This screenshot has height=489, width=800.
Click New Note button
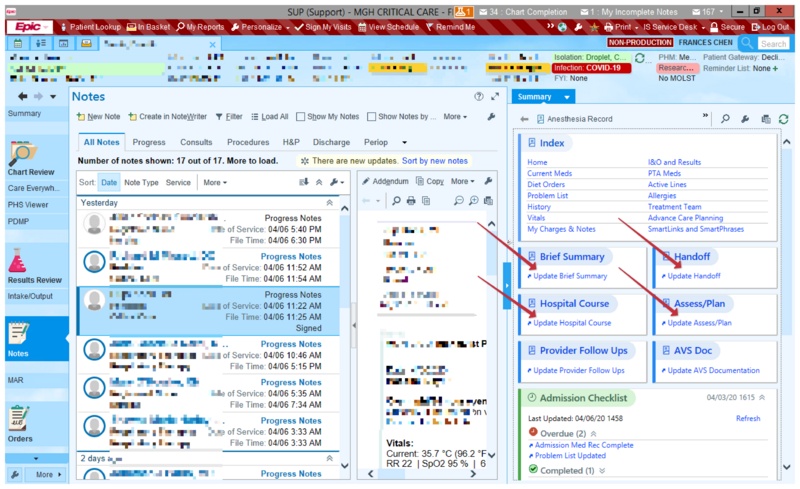coord(98,116)
